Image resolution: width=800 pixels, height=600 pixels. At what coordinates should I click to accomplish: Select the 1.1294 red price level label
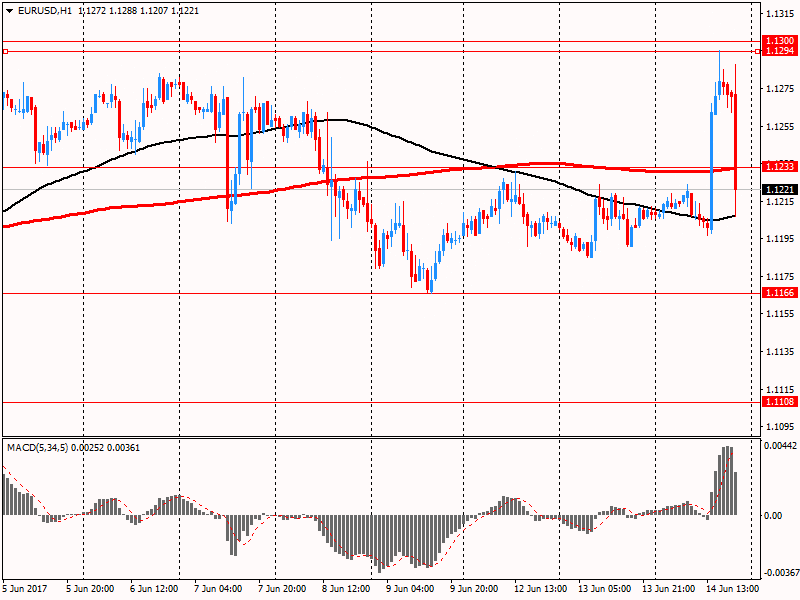click(780, 51)
